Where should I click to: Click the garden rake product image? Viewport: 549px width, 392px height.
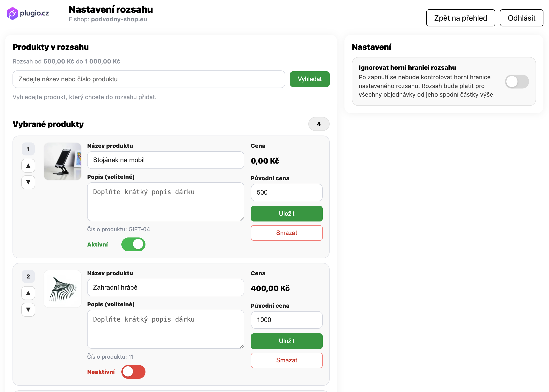point(63,289)
